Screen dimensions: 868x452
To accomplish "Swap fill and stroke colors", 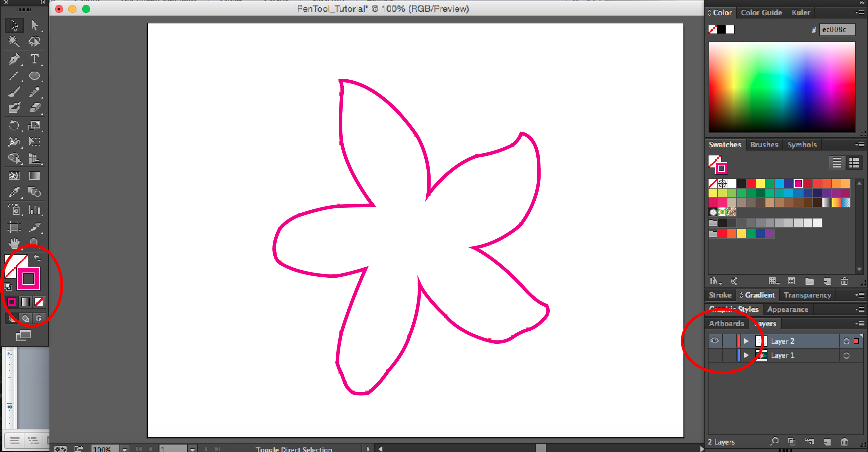I will [x=37, y=259].
